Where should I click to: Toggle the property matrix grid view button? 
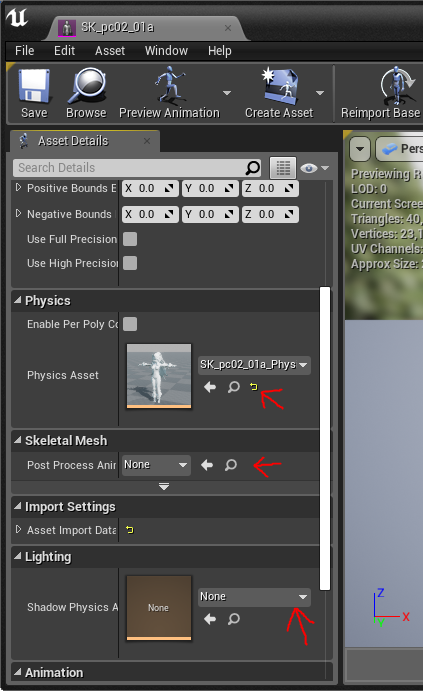click(x=282, y=168)
